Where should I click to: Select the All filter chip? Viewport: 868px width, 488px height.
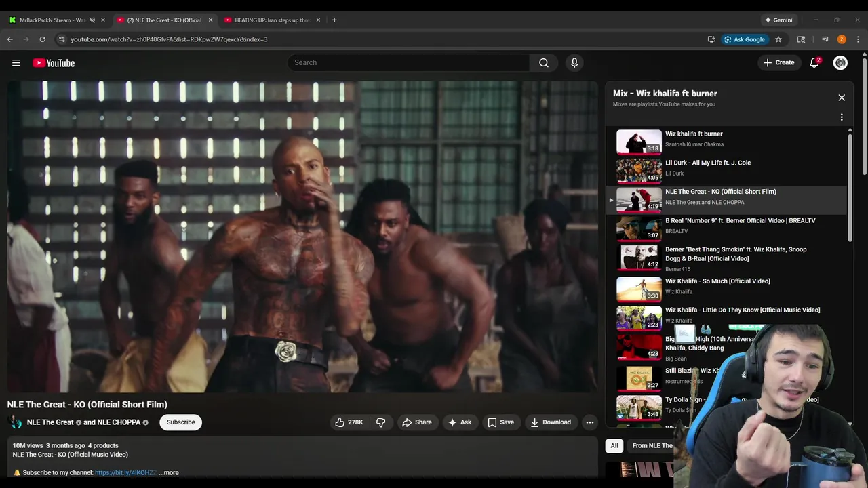point(614,445)
